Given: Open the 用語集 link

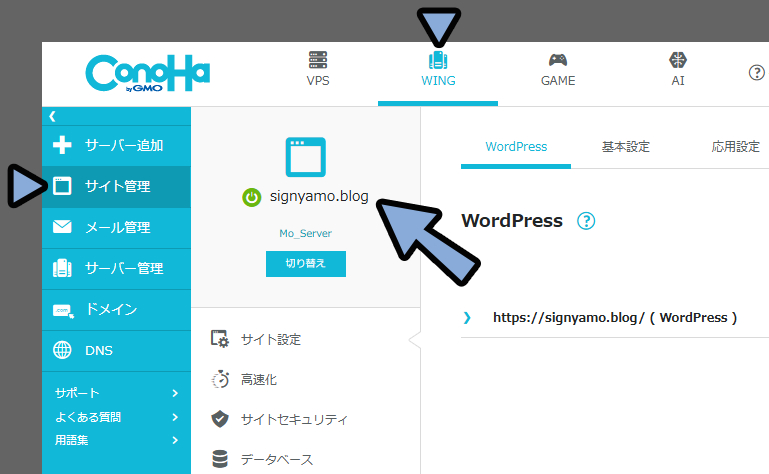Looking at the screenshot, I should (72, 440).
